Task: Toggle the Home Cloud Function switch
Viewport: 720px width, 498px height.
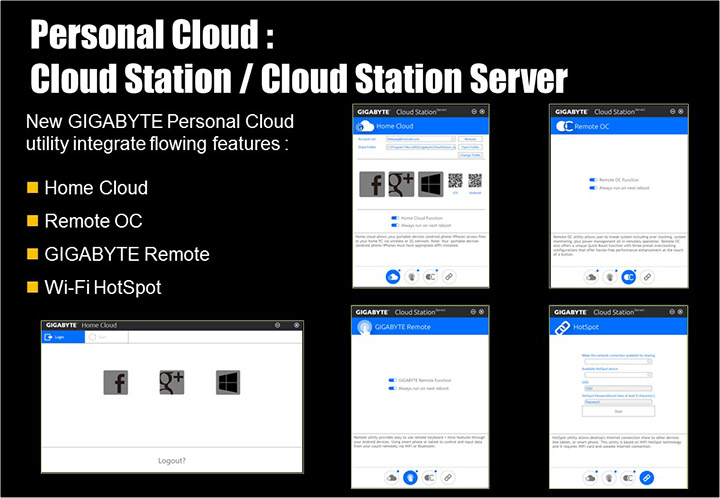Action: tap(394, 218)
